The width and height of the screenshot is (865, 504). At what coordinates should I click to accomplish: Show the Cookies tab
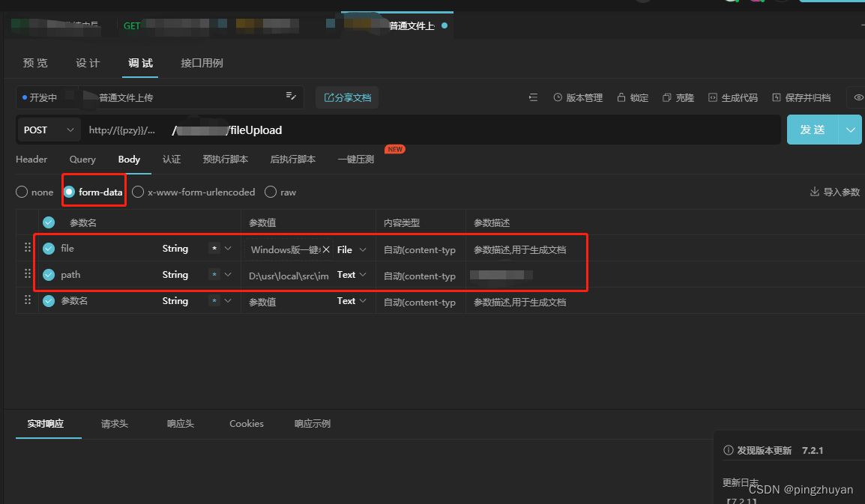click(x=247, y=423)
